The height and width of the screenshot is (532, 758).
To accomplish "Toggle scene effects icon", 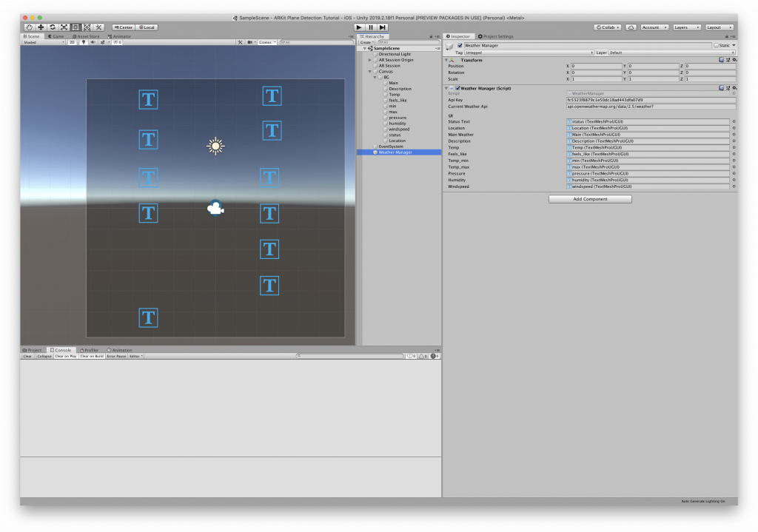I will point(102,42).
